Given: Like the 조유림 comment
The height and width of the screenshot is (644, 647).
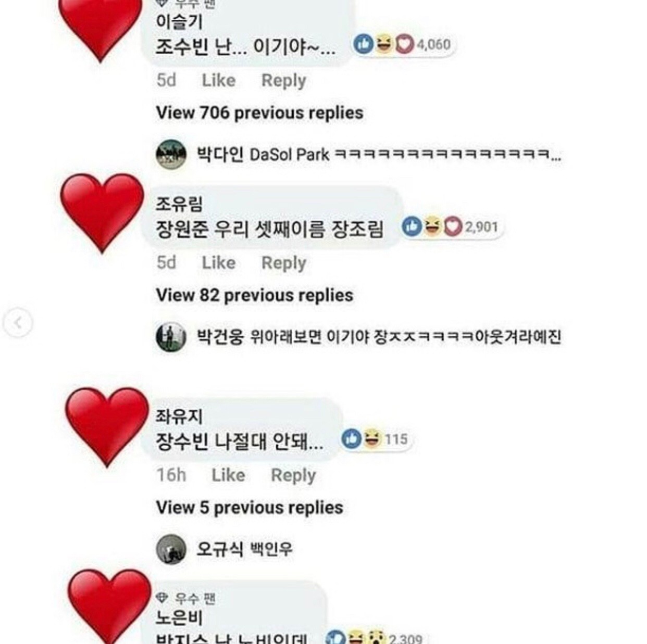Looking at the screenshot, I should coord(219,262).
